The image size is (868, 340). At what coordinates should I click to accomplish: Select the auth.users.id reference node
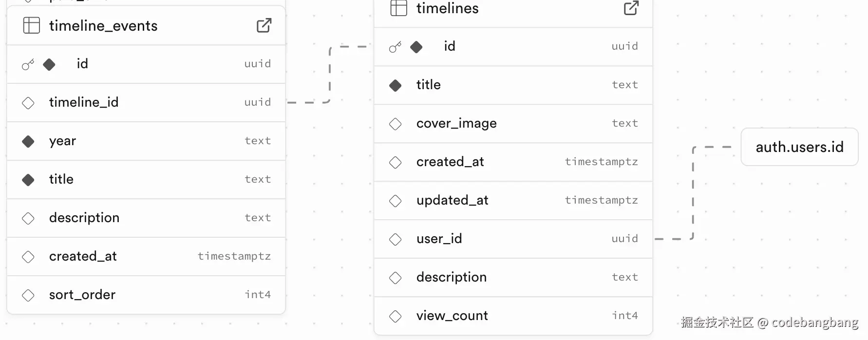799,147
